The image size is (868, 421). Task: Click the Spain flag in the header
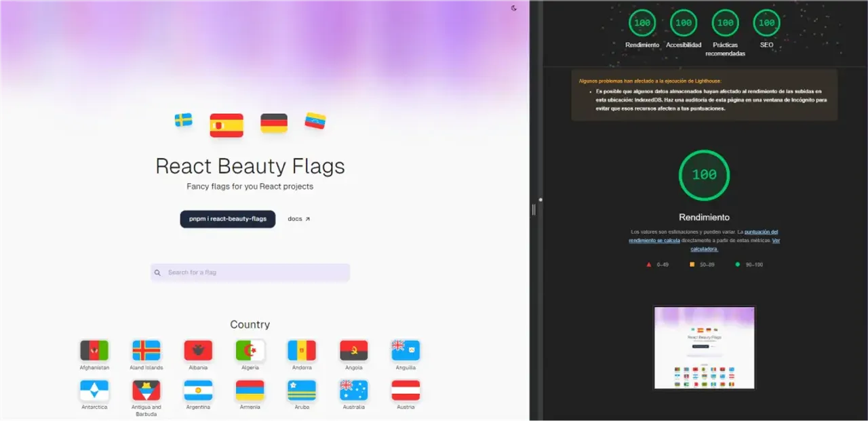(x=226, y=125)
